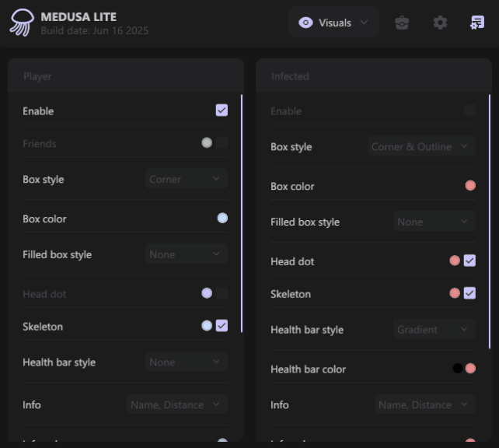Uncheck the Player Skeleton checkbox
Image resolution: width=499 pixels, height=448 pixels.
(x=222, y=326)
